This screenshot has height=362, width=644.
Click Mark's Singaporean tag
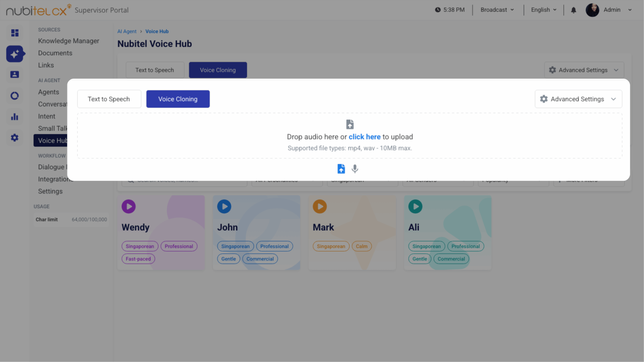coord(331,246)
